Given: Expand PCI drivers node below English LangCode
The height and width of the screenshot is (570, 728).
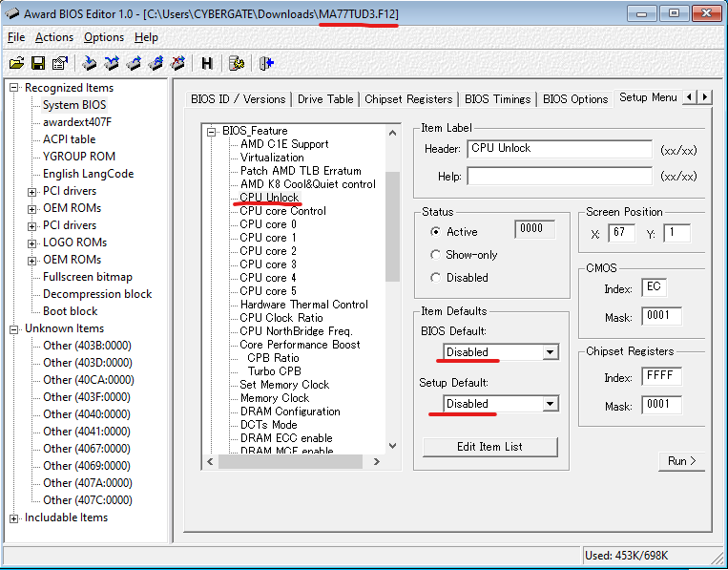Looking at the screenshot, I should click(x=31, y=191).
